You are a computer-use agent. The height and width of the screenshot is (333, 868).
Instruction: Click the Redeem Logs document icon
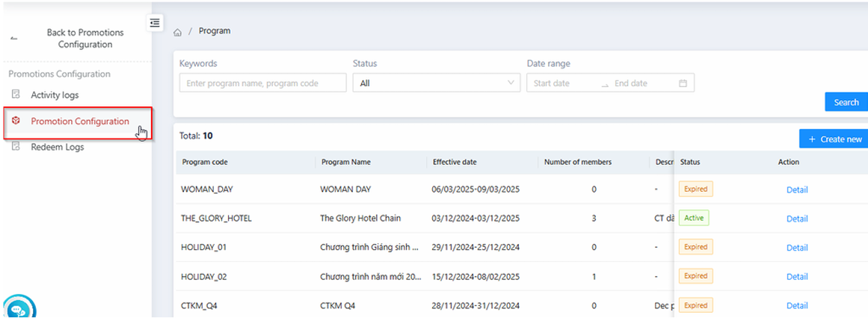(x=16, y=147)
